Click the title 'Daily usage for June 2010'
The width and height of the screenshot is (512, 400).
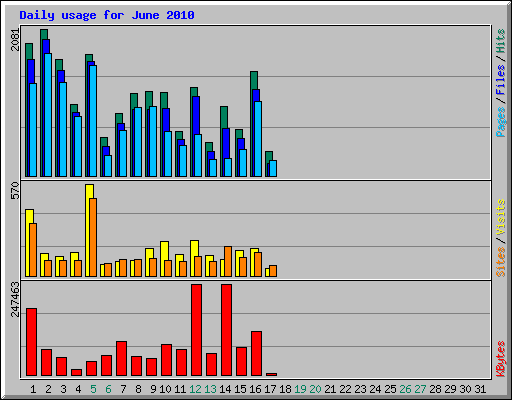coord(107,15)
